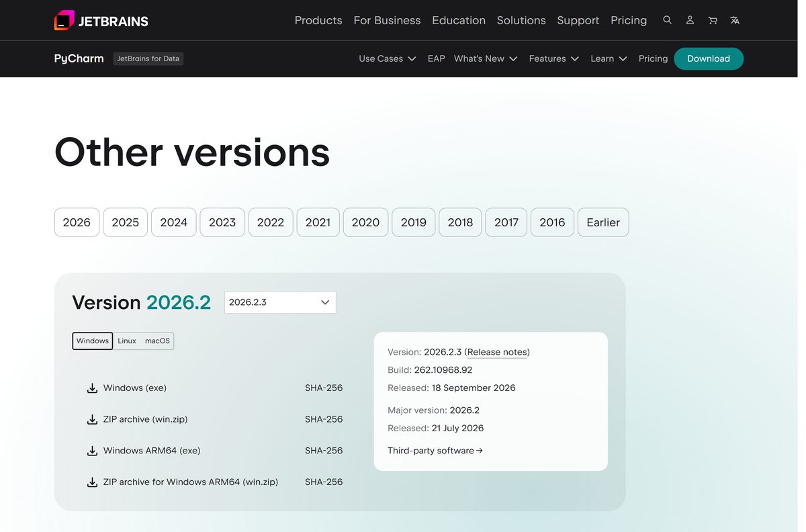Click download icon for ZIP archive (win.zip)
806x532 pixels.
93,419
